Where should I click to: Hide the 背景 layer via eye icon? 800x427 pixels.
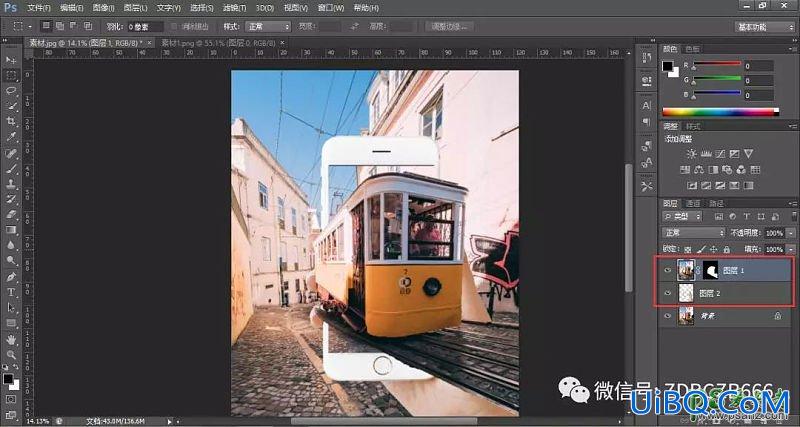point(667,316)
